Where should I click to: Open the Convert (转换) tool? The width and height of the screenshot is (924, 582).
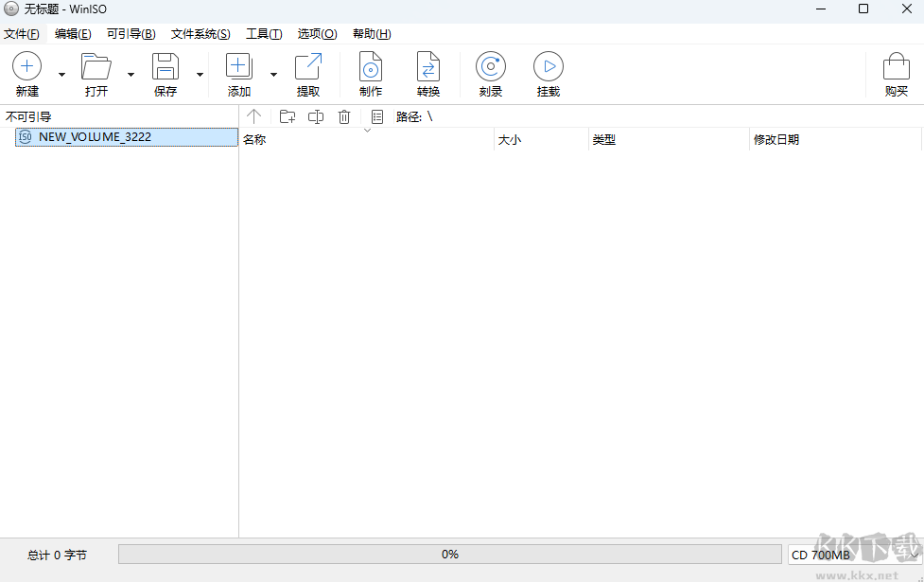(x=428, y=67)
